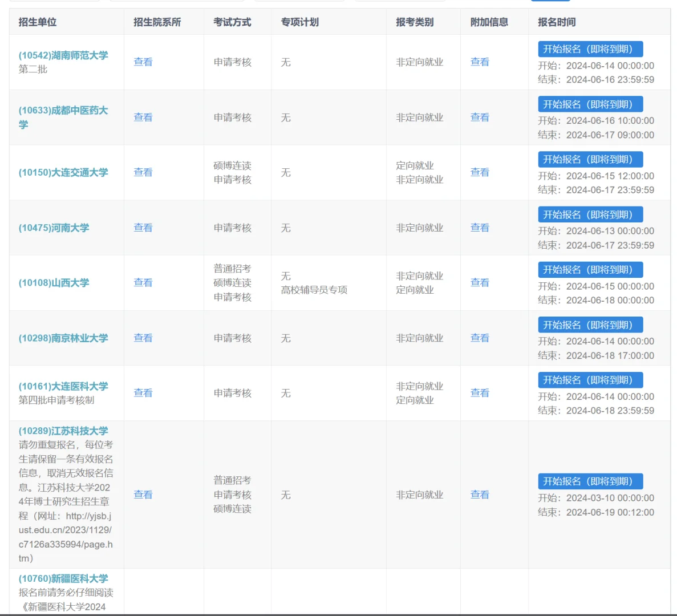View 招生院系所 for 江苏科技大学

pyautogui.click(x=143, y=495)
